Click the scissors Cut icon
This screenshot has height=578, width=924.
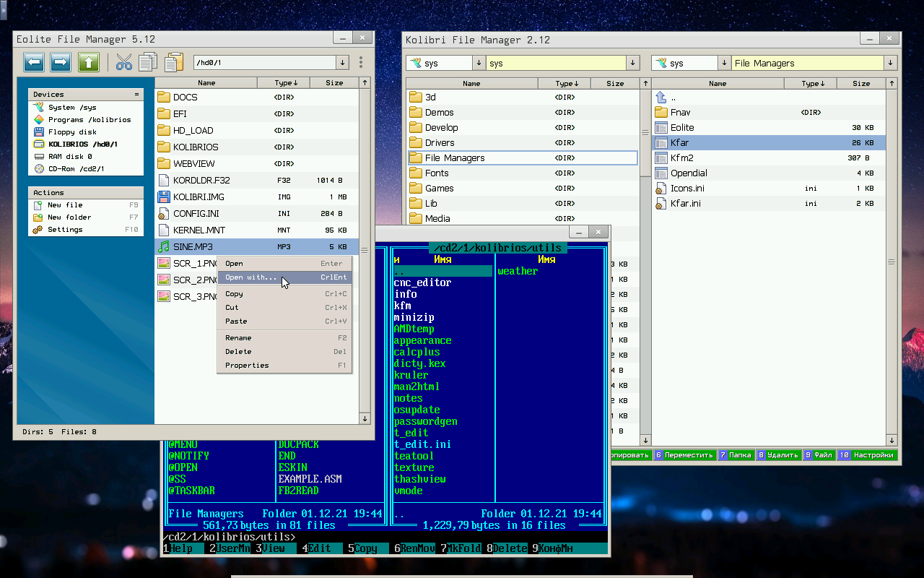click(124, 62)
